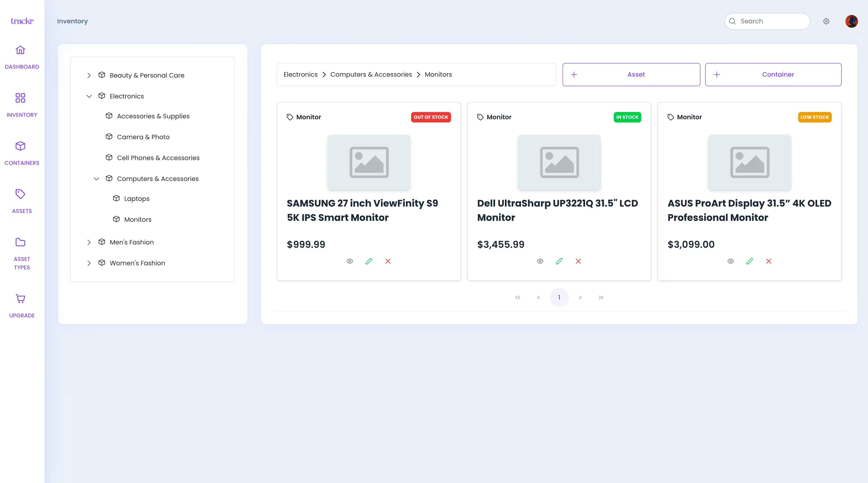Select Cell Phones & Accessories in tree
868x483 pixels.
point(158,158)
